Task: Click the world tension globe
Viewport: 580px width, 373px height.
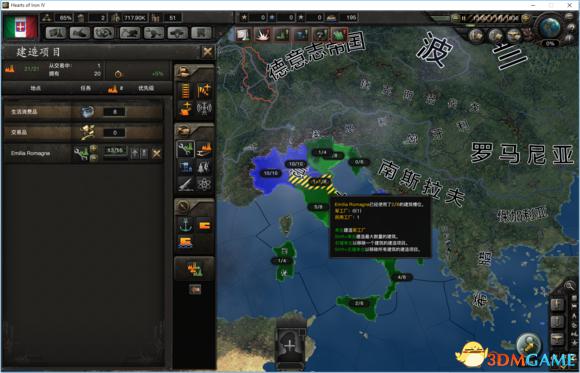Action: (549, 27)
